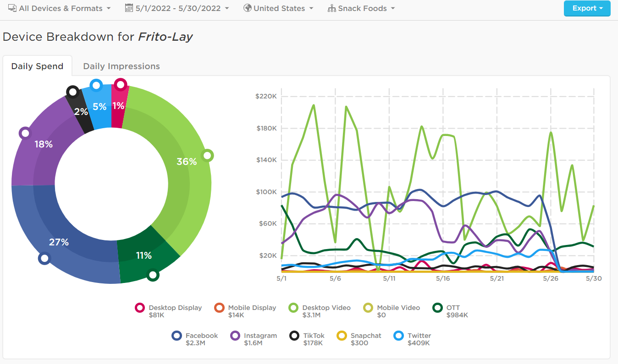Click the pink Desktop Display marker on donut
618x364 pixels.
pos(120,85)
